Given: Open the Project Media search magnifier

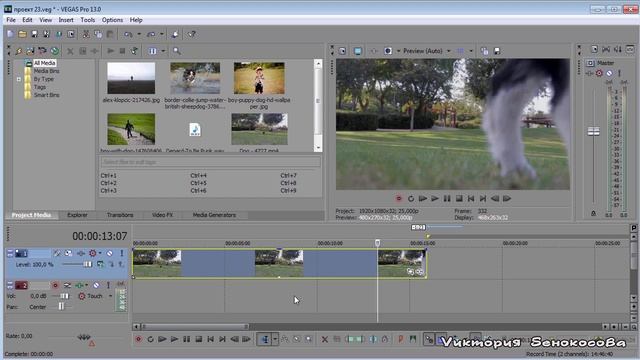Looking at the screenshot, I should pos(177,51).
